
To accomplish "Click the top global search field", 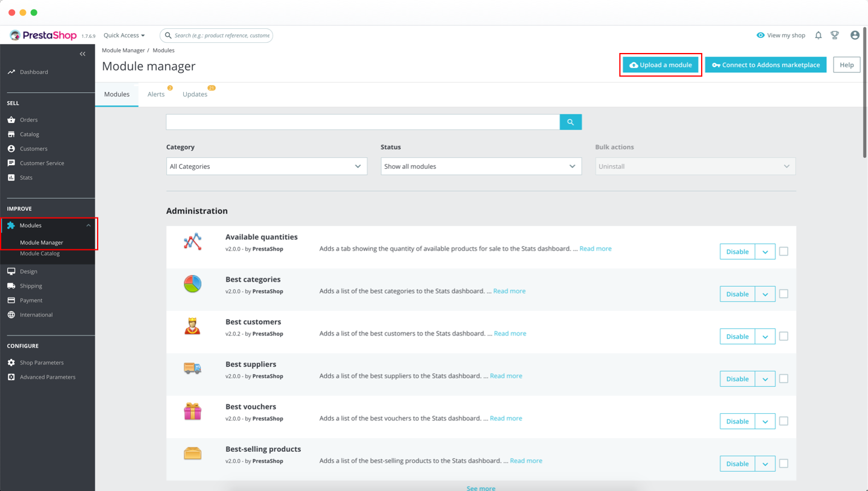I will tap(216, 36).
